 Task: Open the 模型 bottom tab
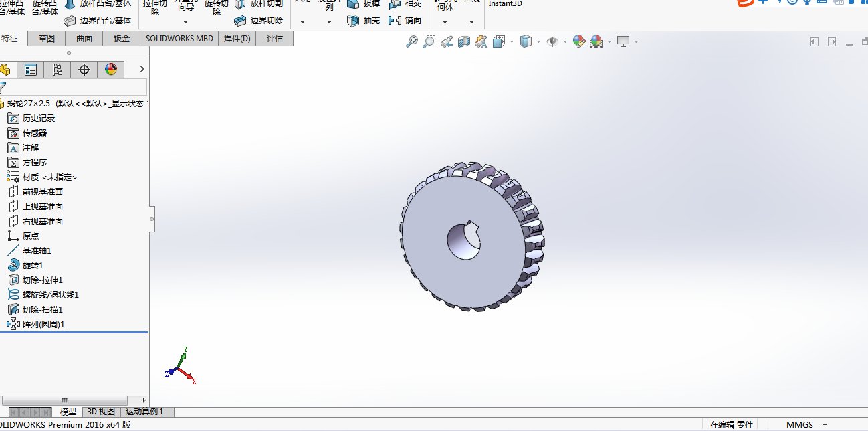tap(68, 412)
